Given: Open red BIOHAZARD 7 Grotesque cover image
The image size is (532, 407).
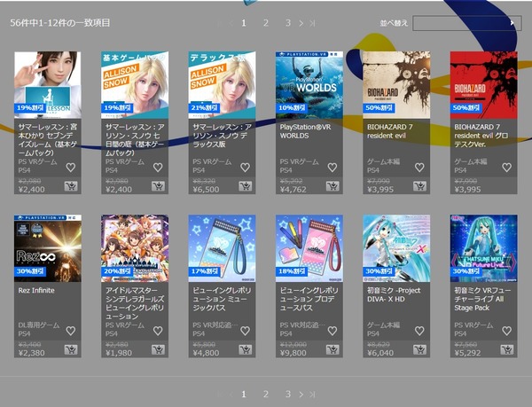Looking at the screenshot, I should pyautogui.click(x=483, y=85).
